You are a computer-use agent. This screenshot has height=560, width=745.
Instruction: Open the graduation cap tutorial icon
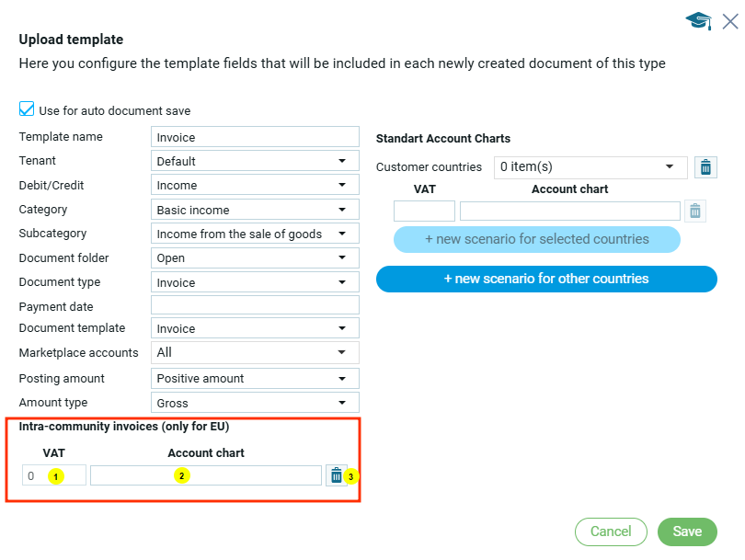pyautogui.click(x=698, y=21)
